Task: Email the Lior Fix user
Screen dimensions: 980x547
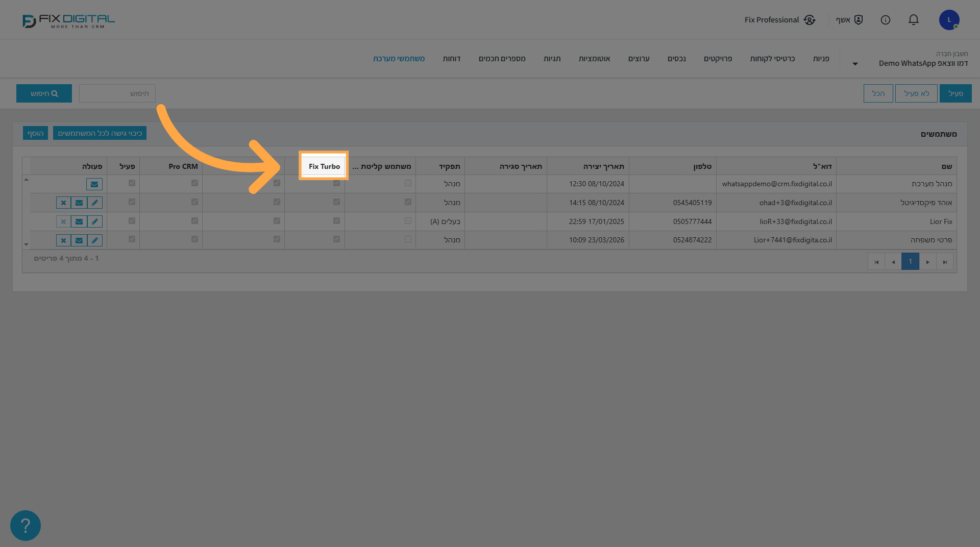Action: (79, 221)
